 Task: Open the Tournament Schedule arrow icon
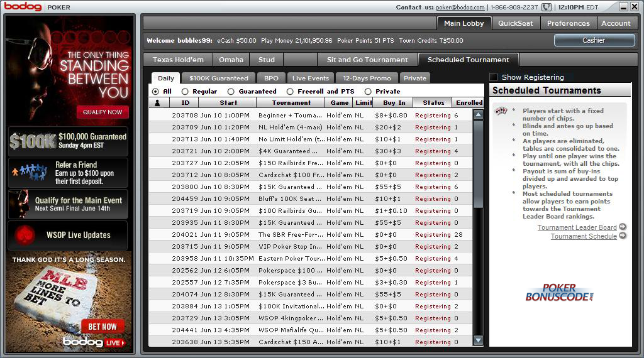click(x=623, y=236)
